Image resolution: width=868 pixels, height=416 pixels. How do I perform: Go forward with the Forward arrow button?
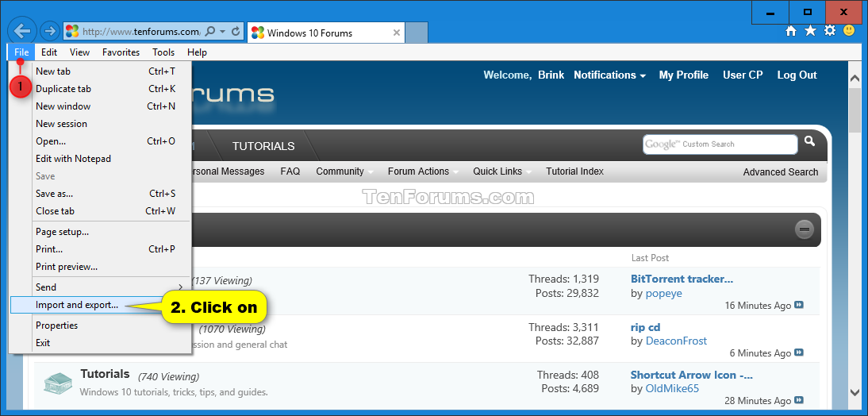pos(50,31)
